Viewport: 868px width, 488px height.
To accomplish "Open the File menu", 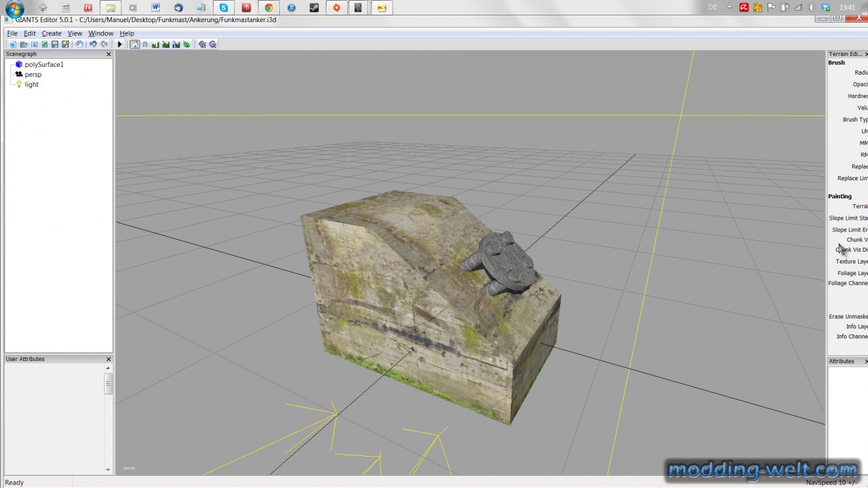I will pos(12,33).
